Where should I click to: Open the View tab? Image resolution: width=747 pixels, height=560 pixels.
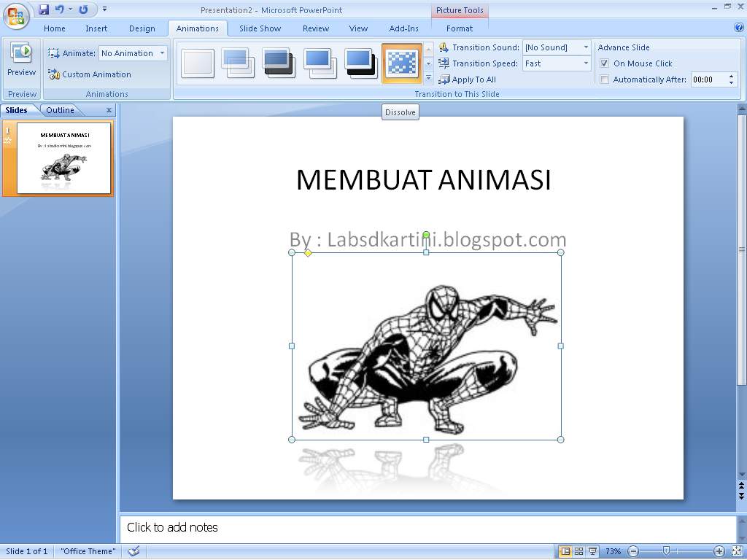358,28
